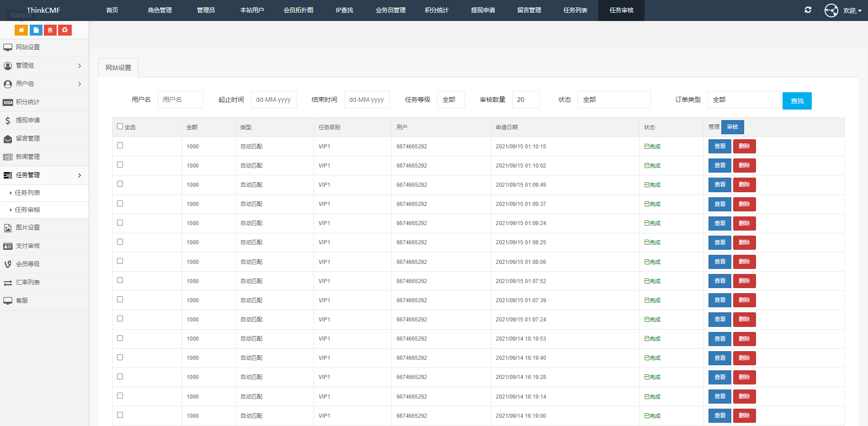
Task: Click the exchange arrows icon beside 汇率列表
Action: click(8, 283)
